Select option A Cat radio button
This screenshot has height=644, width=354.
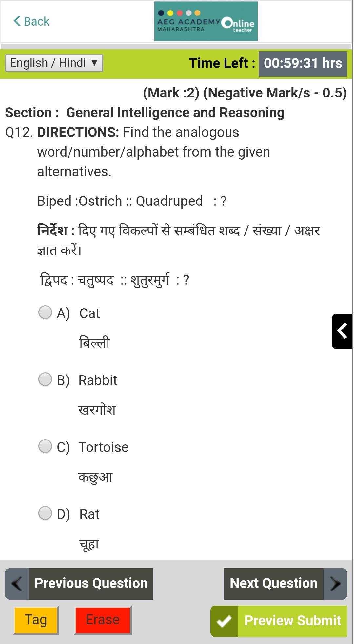click(x=45, y=312)
